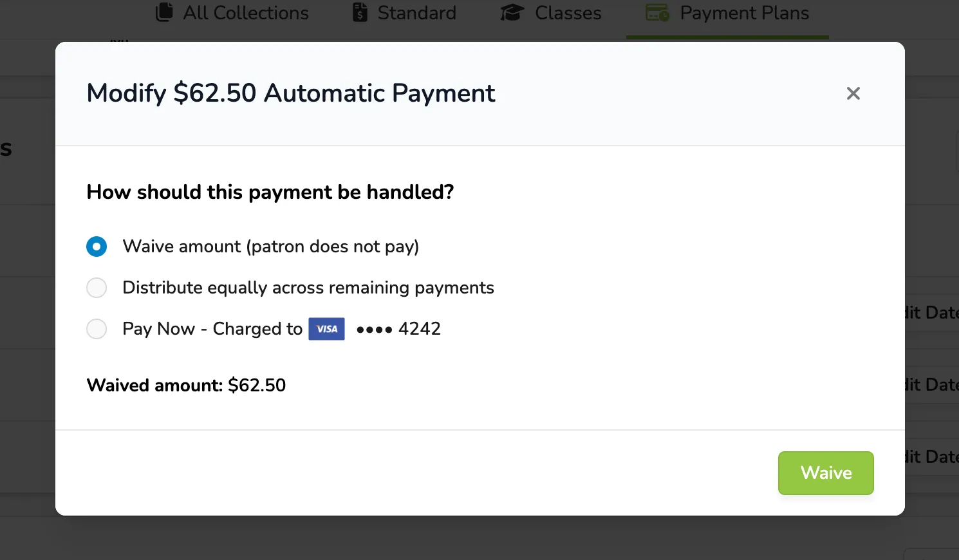Click the Visa card logo
Screen dimensions: 959x560
tap(327, 329)
